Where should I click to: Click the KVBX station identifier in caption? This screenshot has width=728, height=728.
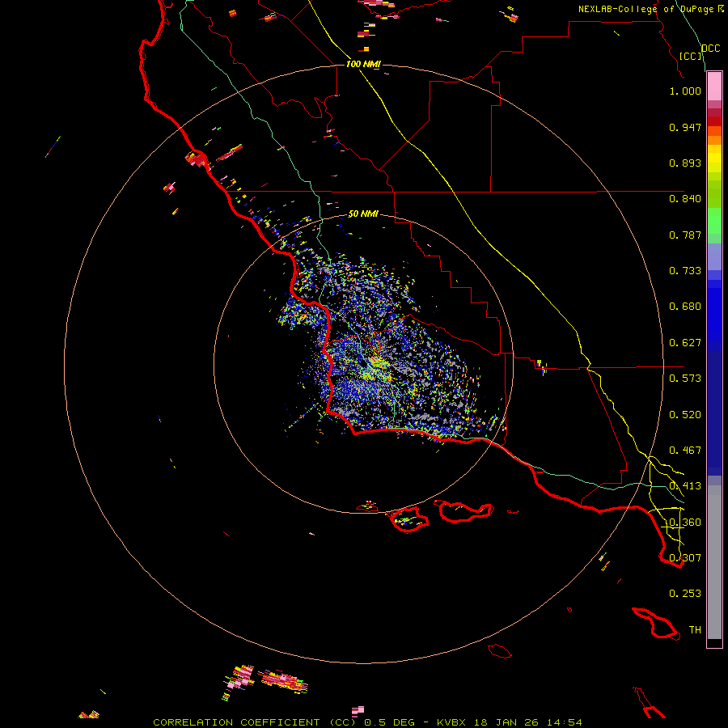[x=452, y=722]
